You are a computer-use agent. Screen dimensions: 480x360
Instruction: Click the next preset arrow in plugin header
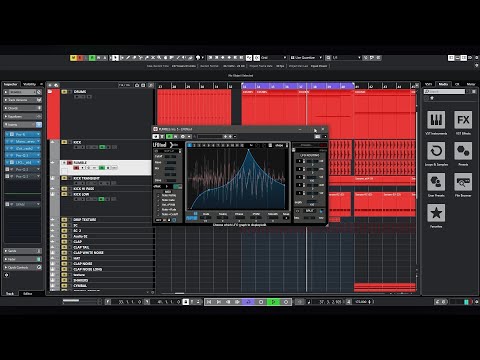tap(230, 136)
